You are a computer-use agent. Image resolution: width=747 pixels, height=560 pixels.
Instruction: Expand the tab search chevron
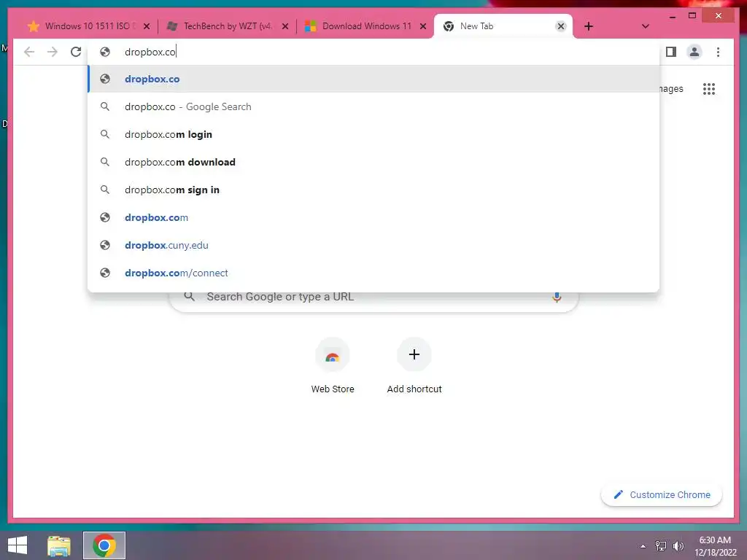coord(645,26)
